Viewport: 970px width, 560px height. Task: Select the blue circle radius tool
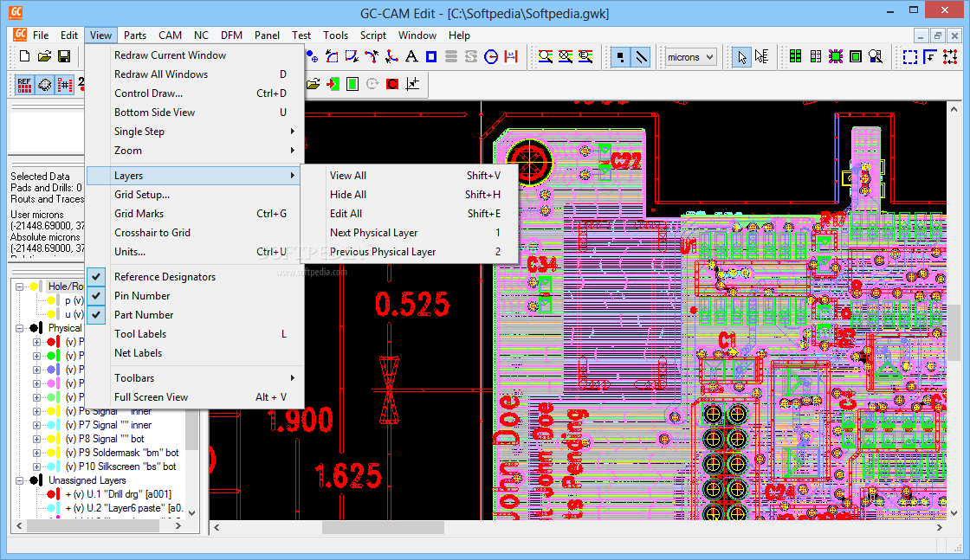[x=490, y=57]
